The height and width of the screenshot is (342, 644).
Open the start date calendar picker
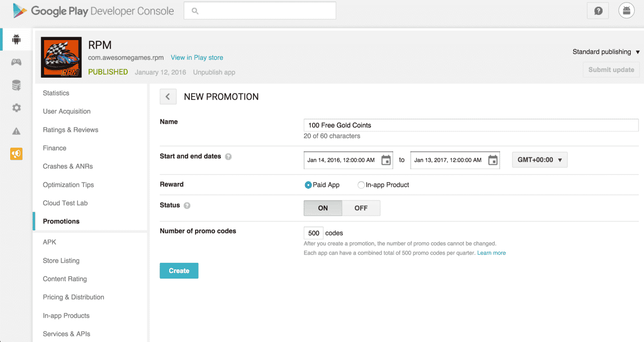[x=386, y=160]
